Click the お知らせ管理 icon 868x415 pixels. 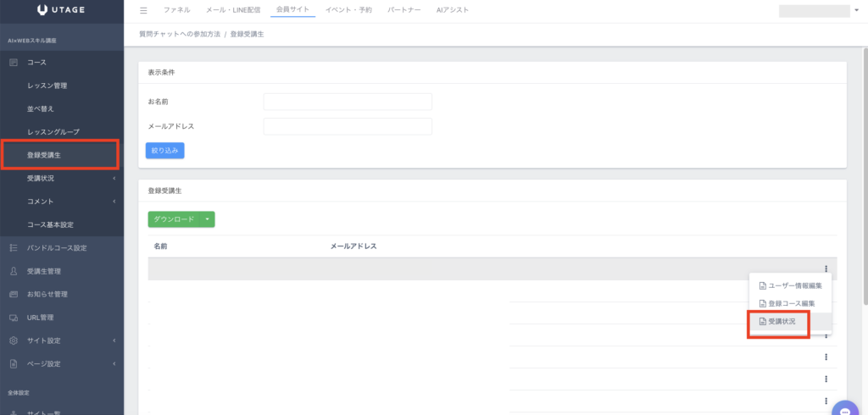coord(14,295)
